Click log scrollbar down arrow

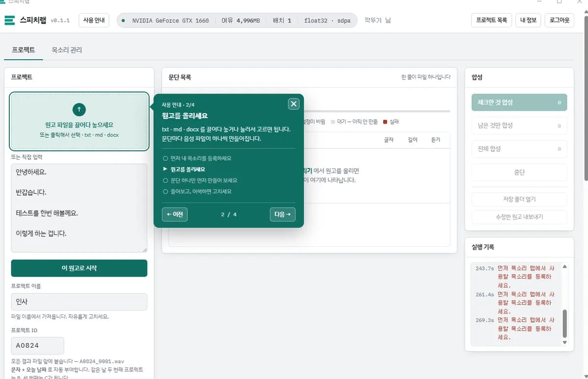tap(564, 343)
